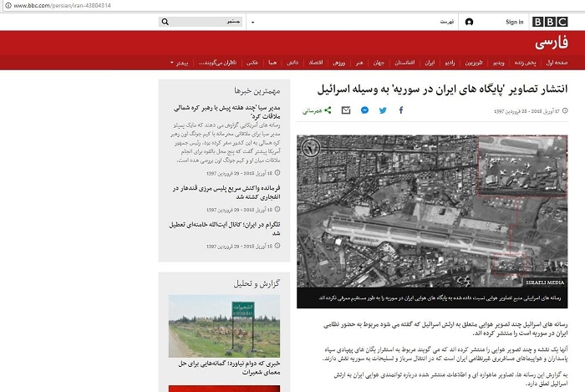Image resolution: width=585 pixels, height=392 pixels.
Task: Click the search input field
Action: [x=206, y=22]
